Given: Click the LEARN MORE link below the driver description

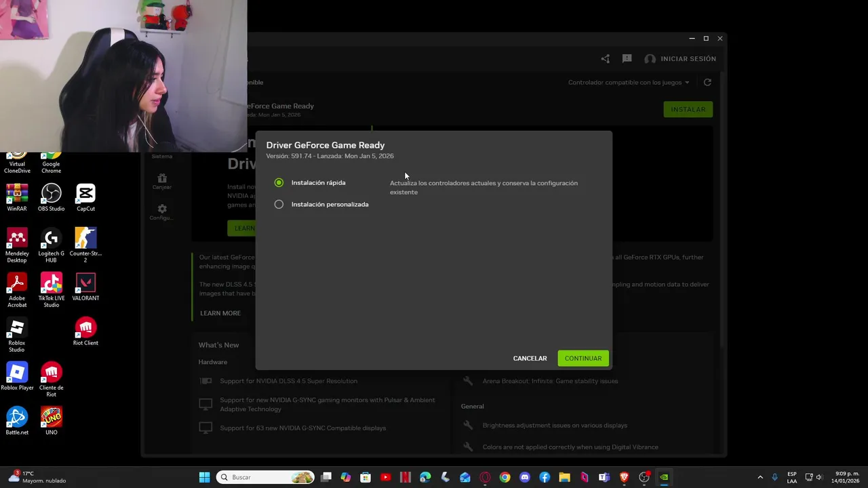Looking at the screenshot, I should 220,313.
